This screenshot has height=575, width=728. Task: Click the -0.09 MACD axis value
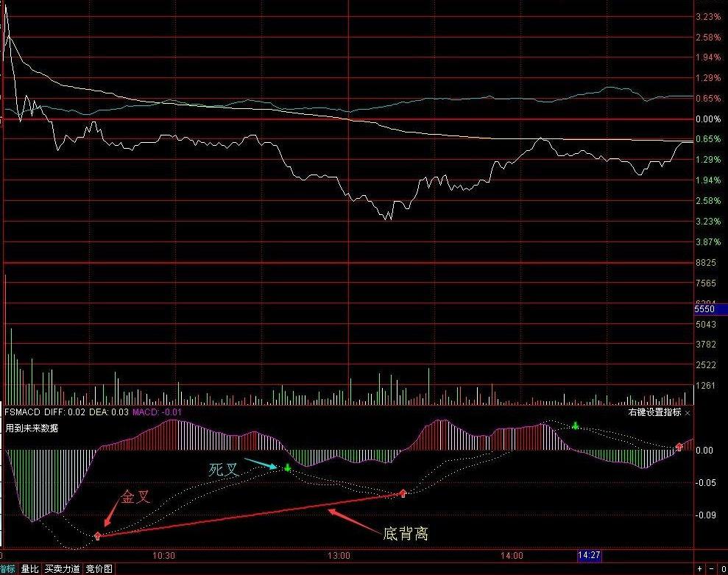[x=706, y=515]
